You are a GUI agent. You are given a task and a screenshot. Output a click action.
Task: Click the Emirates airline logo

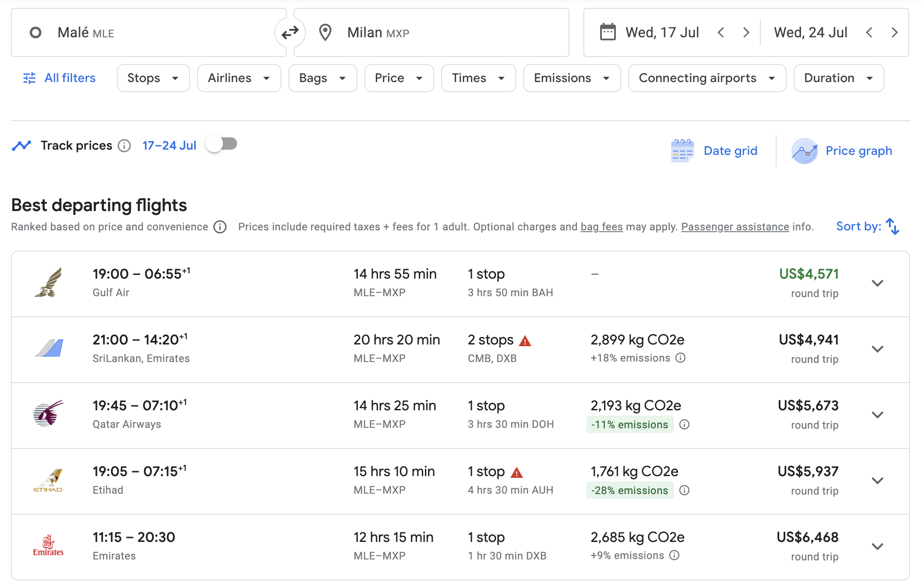tap(48, 545)
